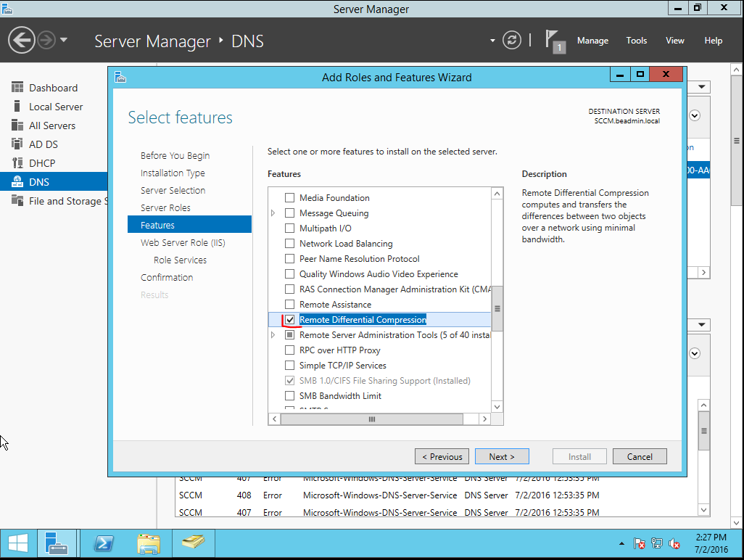
Task: Go to Confirmation step
Action: click(167, 277)
